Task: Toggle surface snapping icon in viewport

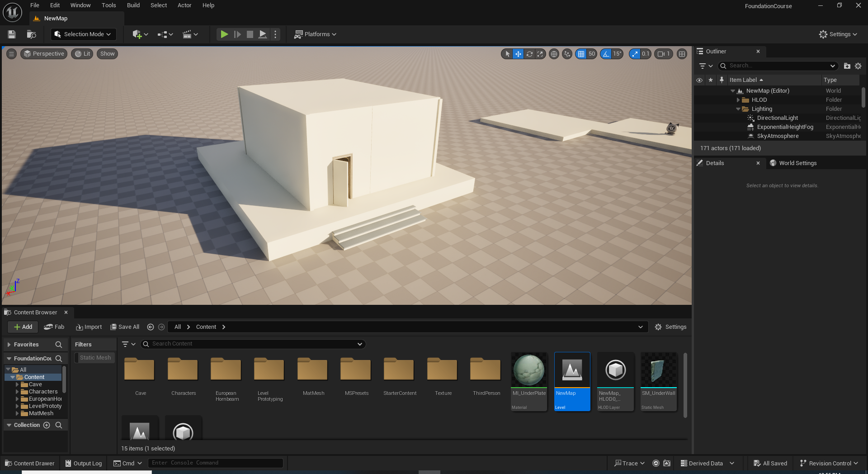Action: pos(567,54)
